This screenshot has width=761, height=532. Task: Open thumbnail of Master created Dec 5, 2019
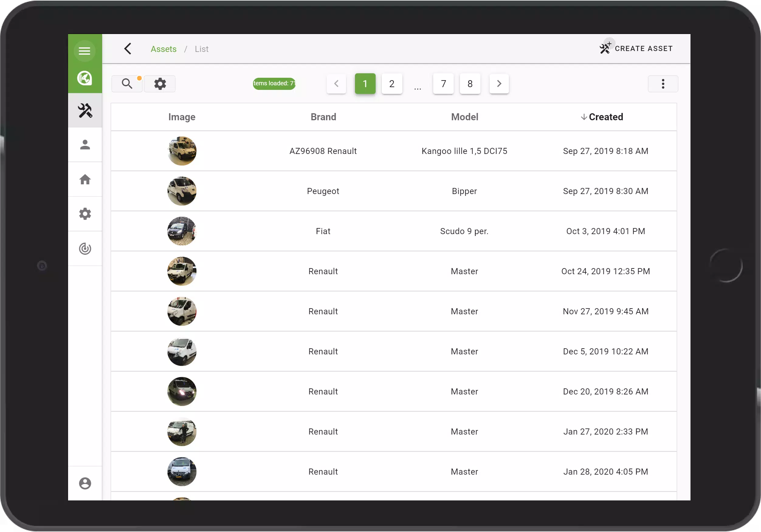[182, 351]
